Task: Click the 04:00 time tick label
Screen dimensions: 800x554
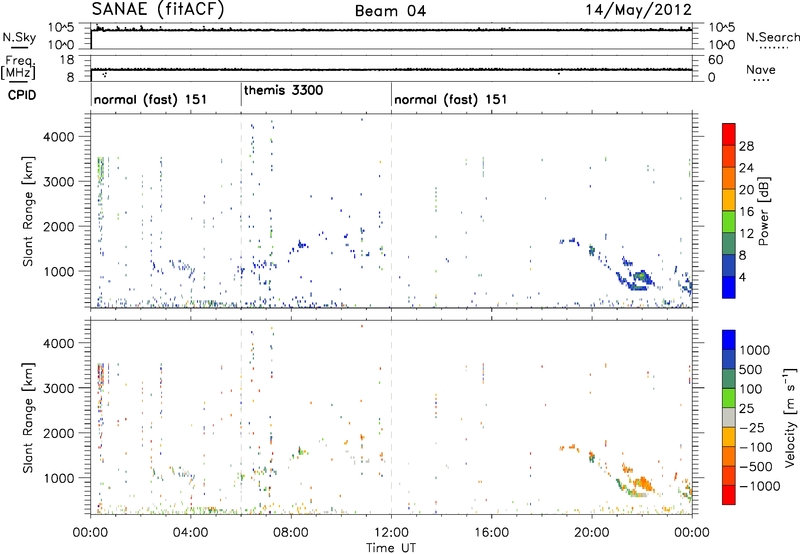Action: tap(190, 533)
